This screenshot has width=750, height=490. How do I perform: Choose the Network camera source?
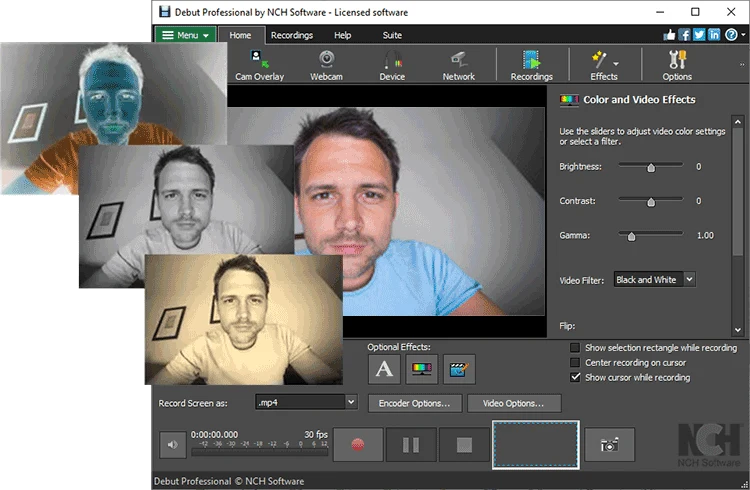(x=458, y=66)
